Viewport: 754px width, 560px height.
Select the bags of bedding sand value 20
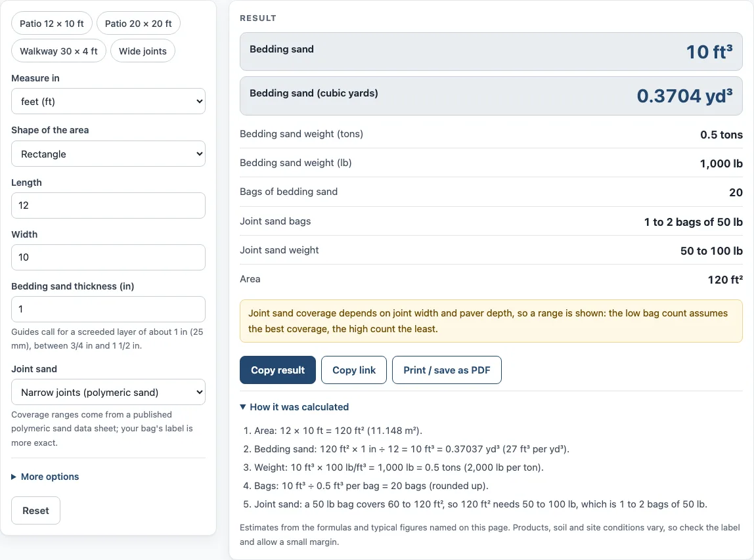(736, 192)
